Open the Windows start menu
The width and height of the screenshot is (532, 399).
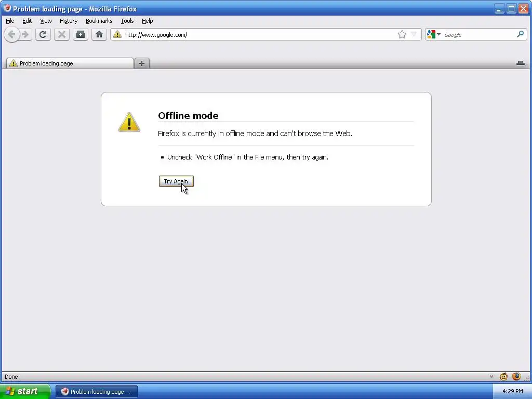(25, 391)
